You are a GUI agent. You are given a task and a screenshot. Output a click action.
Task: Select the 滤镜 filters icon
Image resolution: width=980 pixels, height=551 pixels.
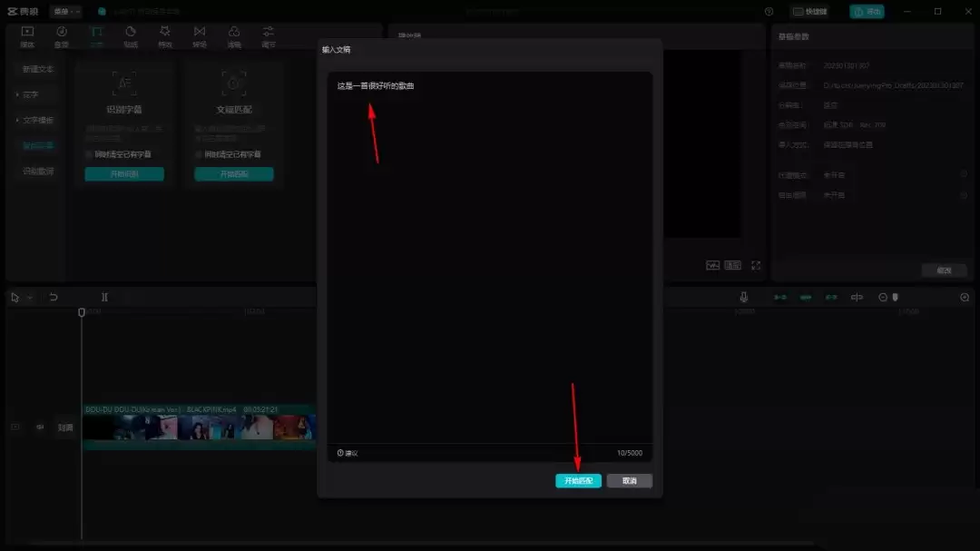click(x=234, y=36)
